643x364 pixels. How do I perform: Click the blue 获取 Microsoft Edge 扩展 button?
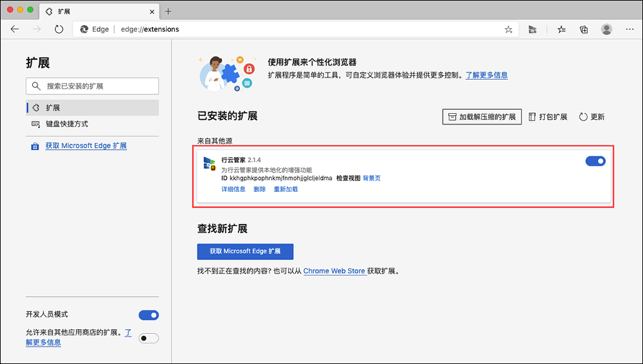tap(245, 251)
